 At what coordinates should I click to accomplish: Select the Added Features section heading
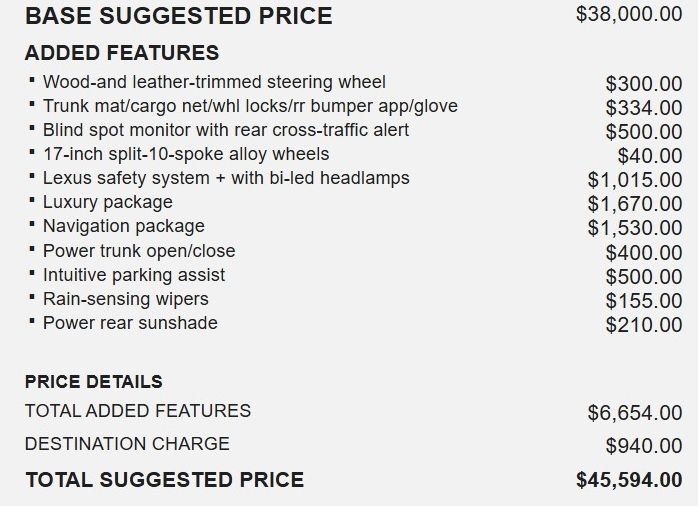[121, 53]
